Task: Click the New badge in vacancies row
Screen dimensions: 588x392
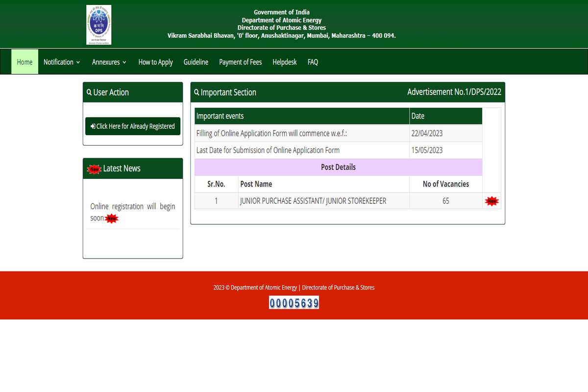Action: [491, 201]
